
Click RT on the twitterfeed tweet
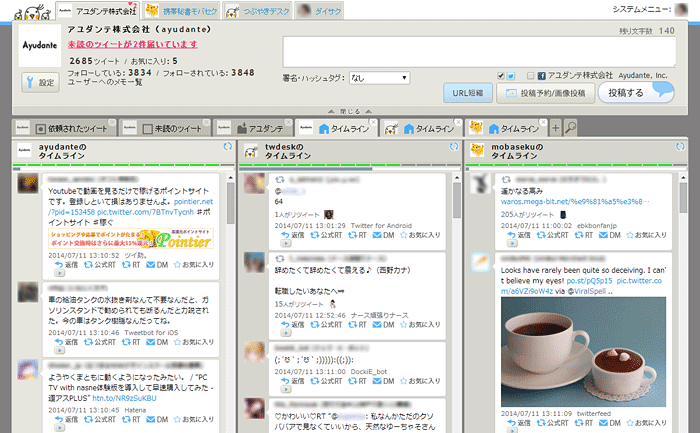pos(584,423)
